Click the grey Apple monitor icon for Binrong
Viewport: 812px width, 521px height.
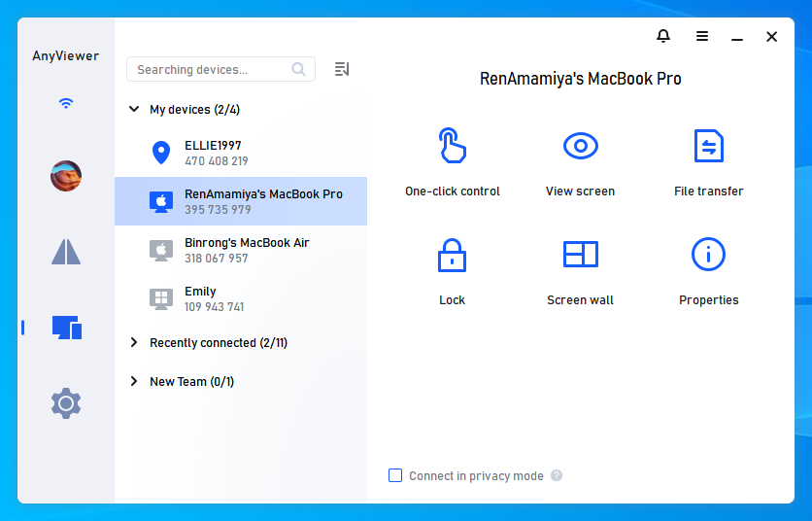click(x=161, y=251)
